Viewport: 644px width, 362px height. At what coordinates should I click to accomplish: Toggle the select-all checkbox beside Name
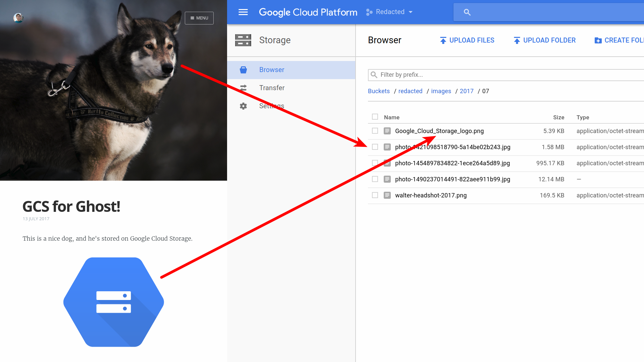(x=375, y=117)
